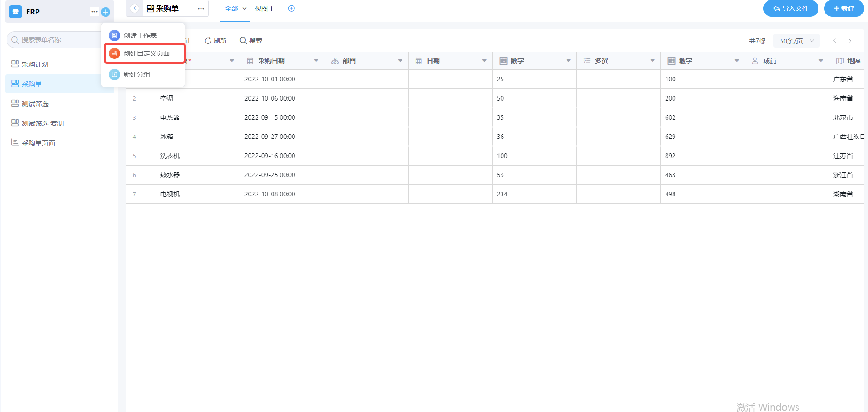Click the 新建 button
Viewport: 868px width, 412px height.
844,8
